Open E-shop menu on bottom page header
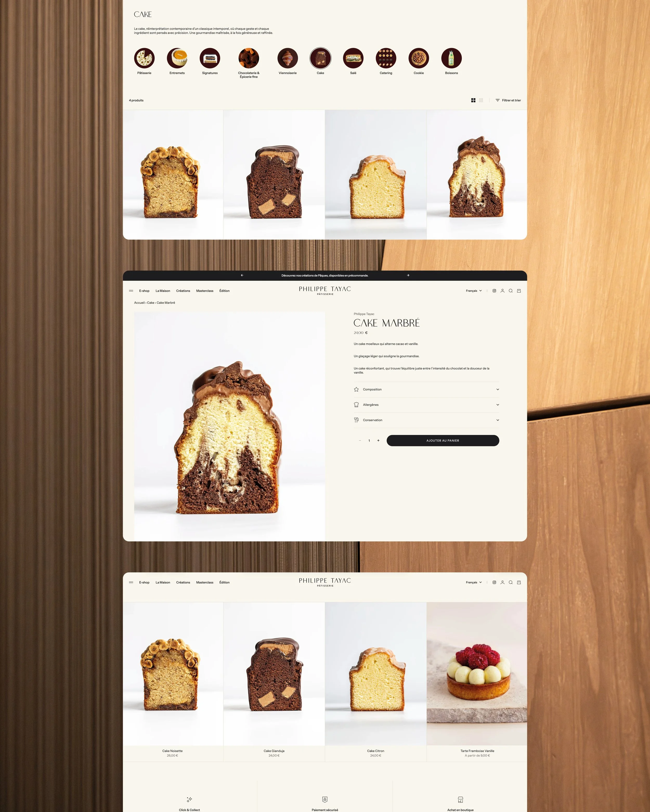 (144, 582)
